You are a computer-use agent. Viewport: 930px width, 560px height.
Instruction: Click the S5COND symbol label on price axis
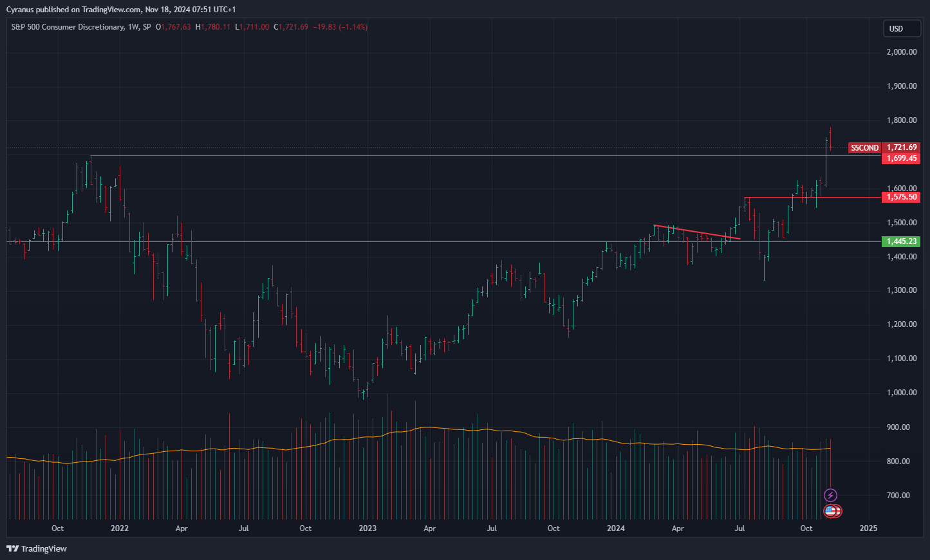coord(864,148)
